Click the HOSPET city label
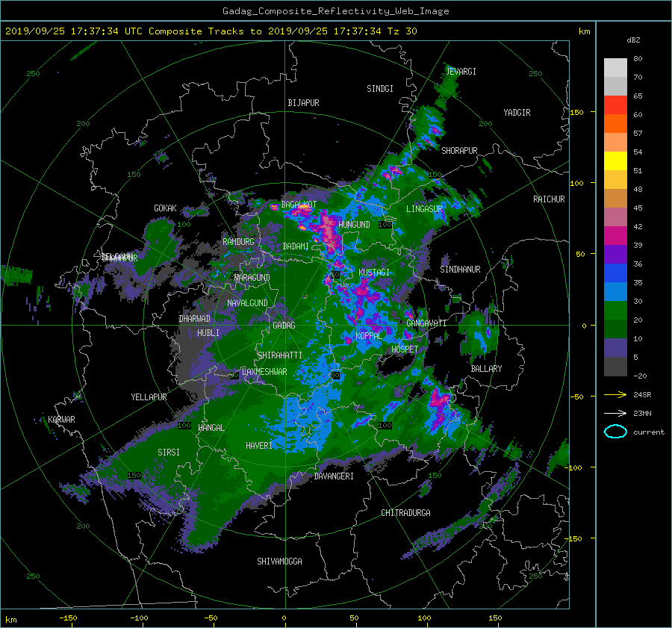 click(x=405, y=349)
